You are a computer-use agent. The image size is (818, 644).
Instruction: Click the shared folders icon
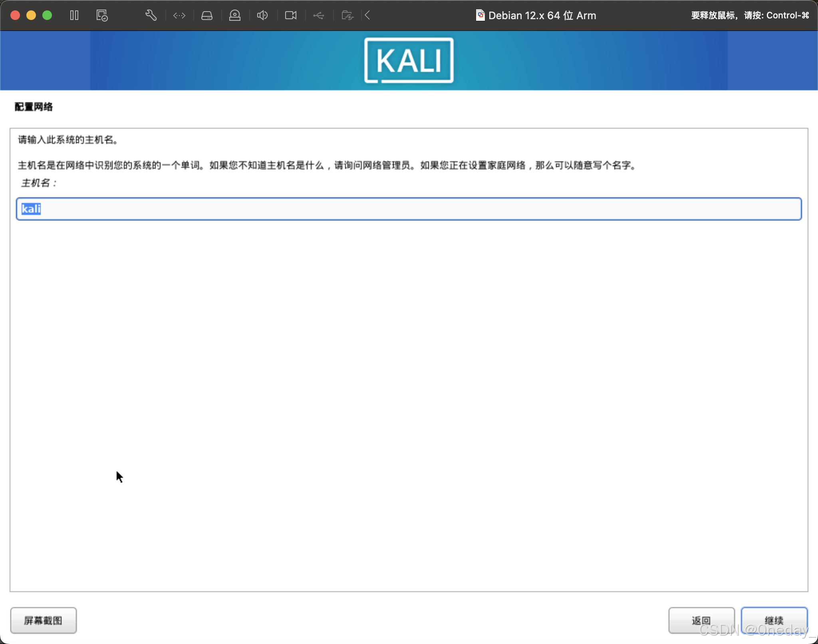pos(347,16)
